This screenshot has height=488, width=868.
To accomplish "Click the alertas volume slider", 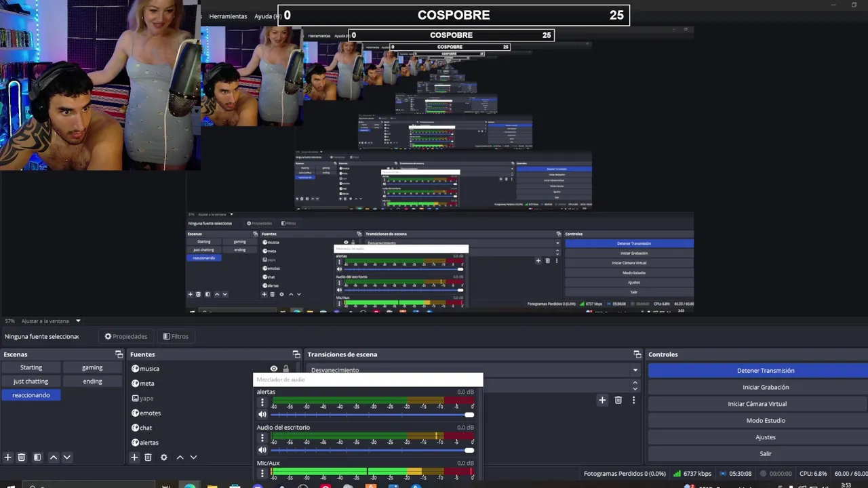I will pyautogui.click(x=372, y=415).
